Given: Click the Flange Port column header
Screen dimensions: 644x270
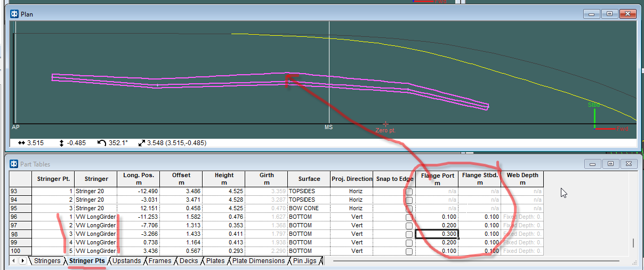Looking at the screenshot, I should pos(437,179).
